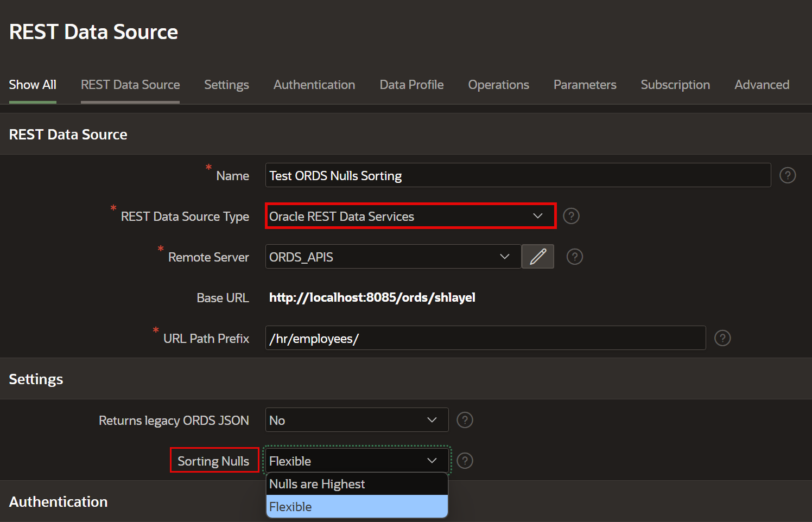Open help for REST Data Source Type
The width and height of the screenshot is (812, 522).
coord(571,216)
